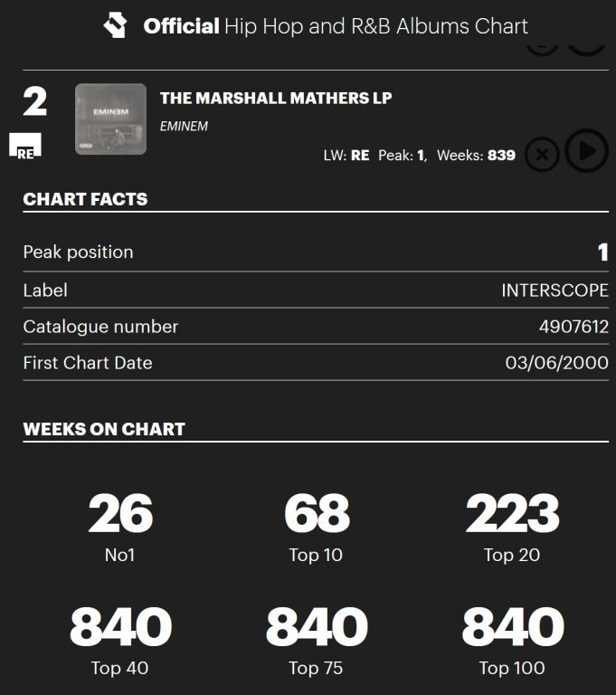Click the Weeks: 839 summary text

click(476, 155)
